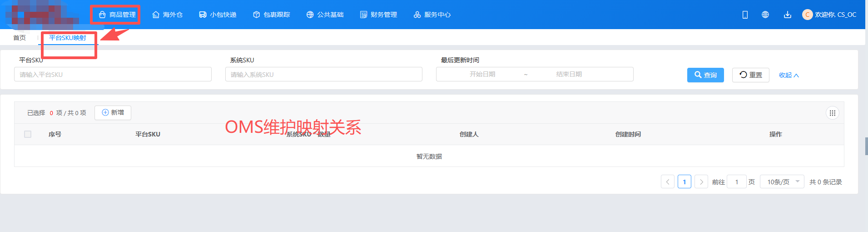The width and height of the screenshot is (868, 232).
Task: Open the 欢迎你, CS_OC user menu
Action: [x=835, y=15]
